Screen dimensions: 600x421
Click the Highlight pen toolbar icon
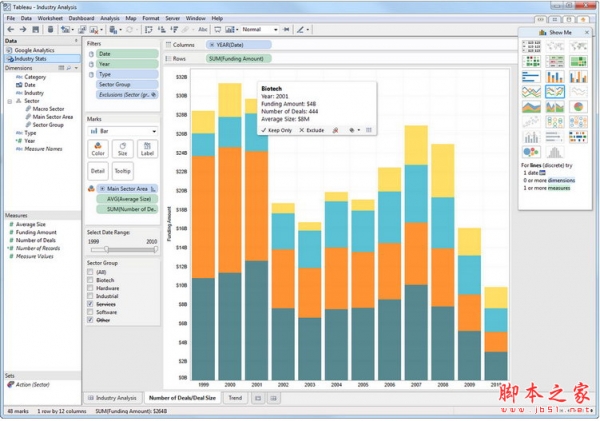tap(300, 29)
